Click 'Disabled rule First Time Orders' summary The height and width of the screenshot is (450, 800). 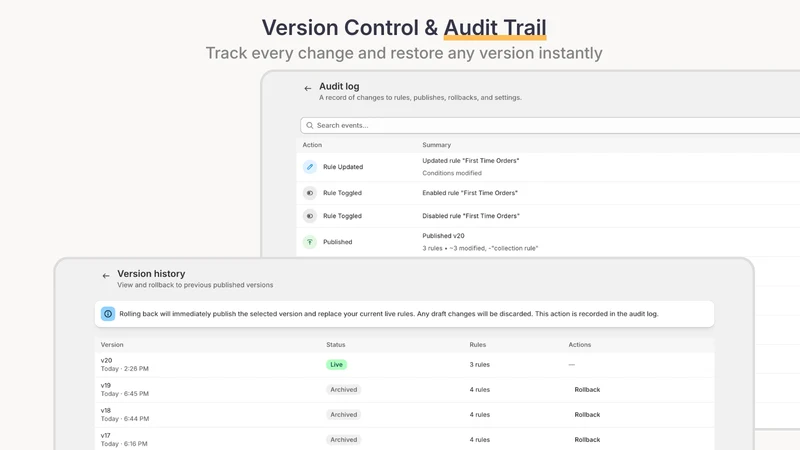coord(471,216)
